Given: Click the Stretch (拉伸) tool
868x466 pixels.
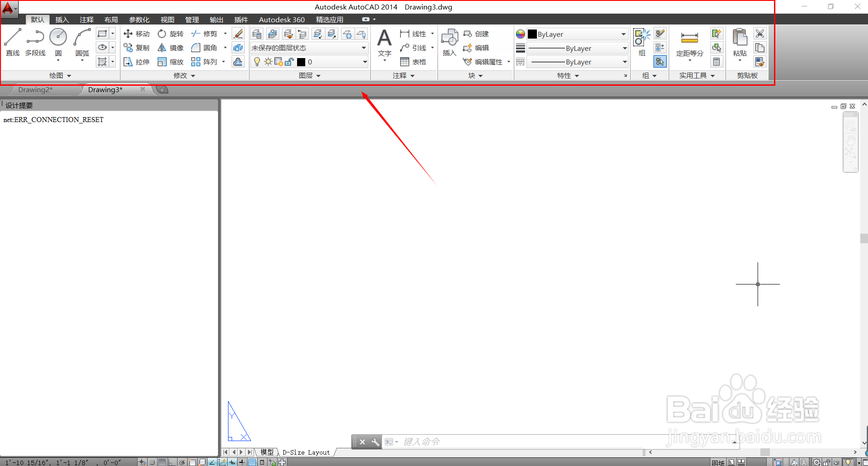Looking at the screenshot, I should pyautogui.click(x=136, y=62).
